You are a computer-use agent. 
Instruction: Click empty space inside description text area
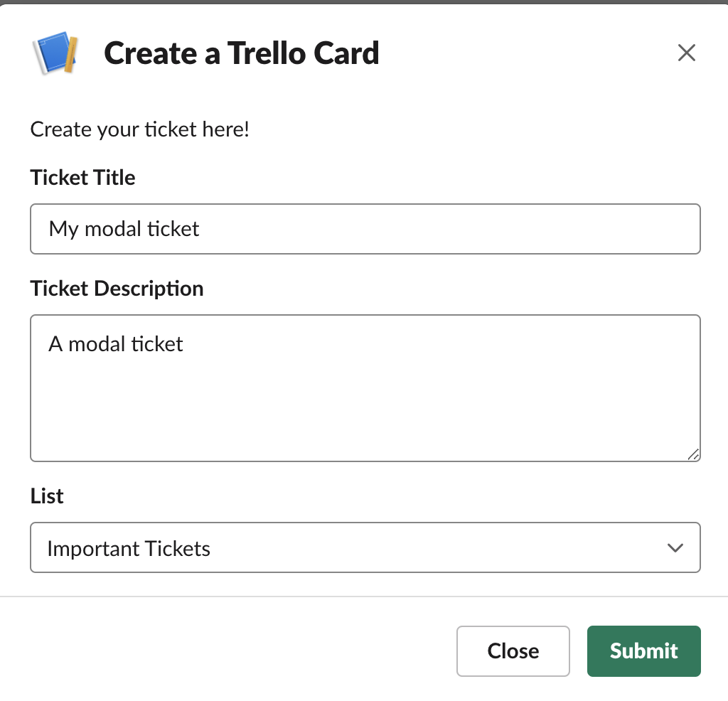pos(365,409)
